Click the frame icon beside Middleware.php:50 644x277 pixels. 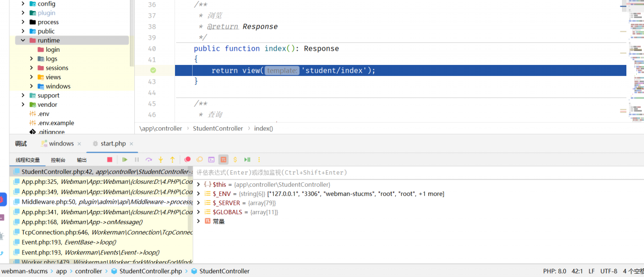point(17,202)
